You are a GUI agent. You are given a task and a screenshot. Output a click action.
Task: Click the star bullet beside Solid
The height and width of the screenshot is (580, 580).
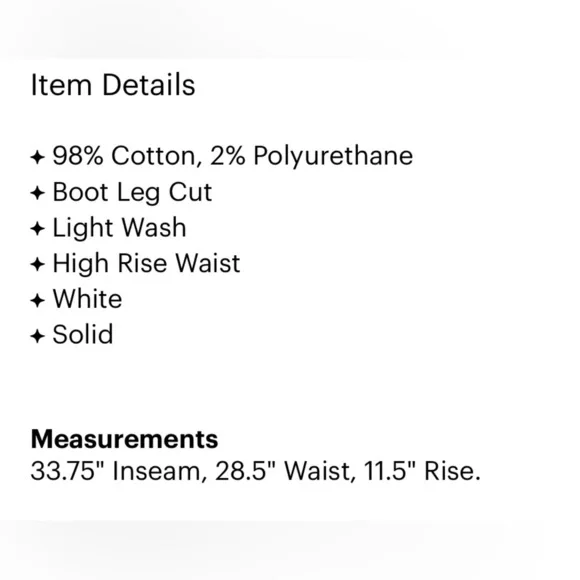click(x=37, y=336)
